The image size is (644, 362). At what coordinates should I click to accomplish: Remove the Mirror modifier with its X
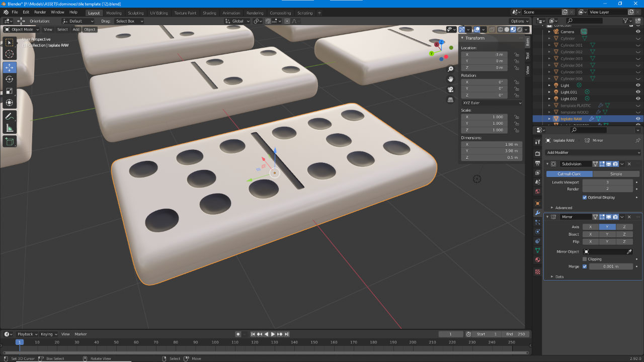[629, 217]
